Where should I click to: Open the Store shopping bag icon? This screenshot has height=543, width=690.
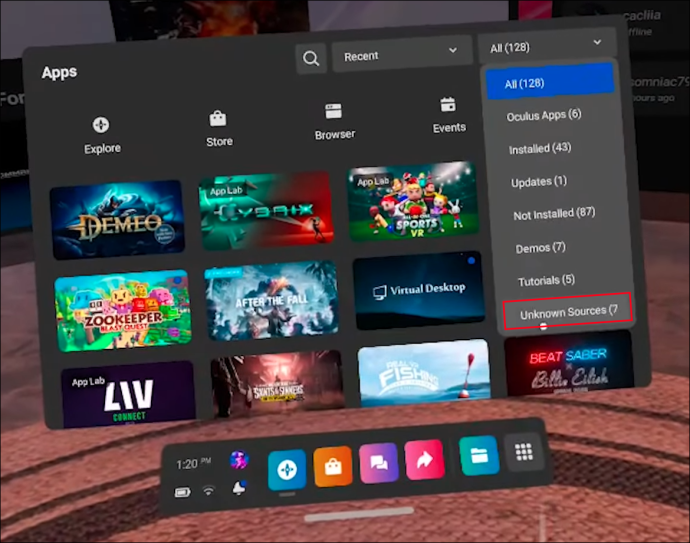click(218, 118)
